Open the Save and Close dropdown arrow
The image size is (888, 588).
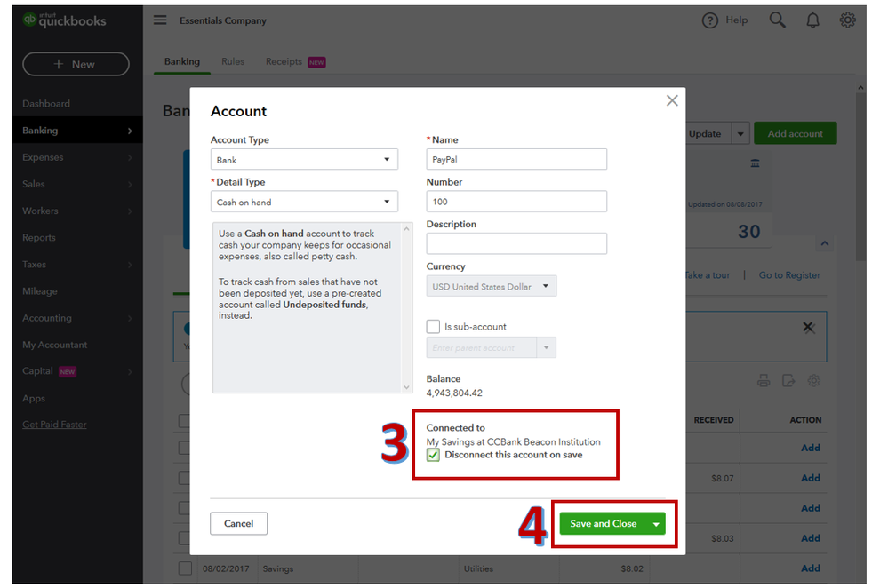[x=656, y=524]
